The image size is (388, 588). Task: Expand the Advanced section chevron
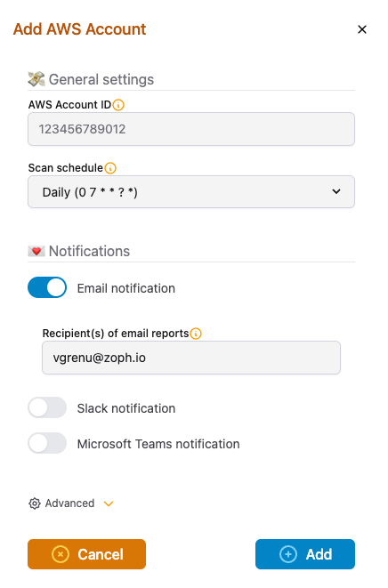coord(109,503)
